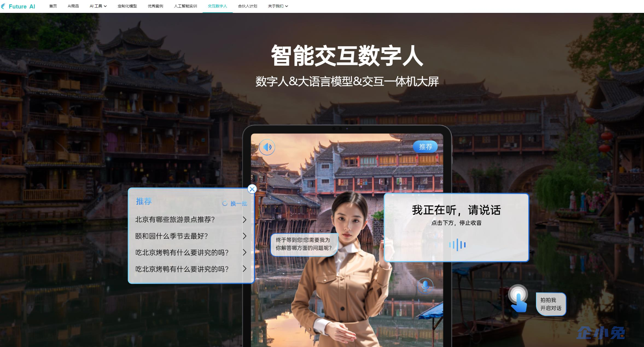Click the audio waveform indicator
The height and width of the screenshot is (347, 644).
coord(457,245)
